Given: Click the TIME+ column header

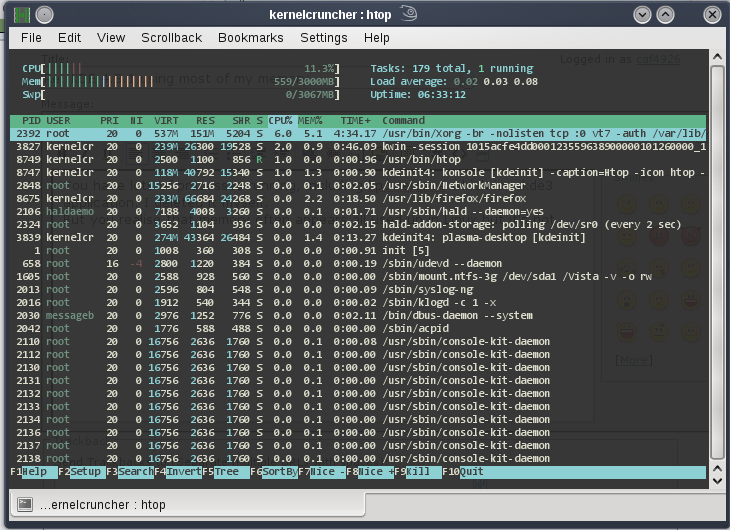Looking at the screenshot, I should coord(356,121).
